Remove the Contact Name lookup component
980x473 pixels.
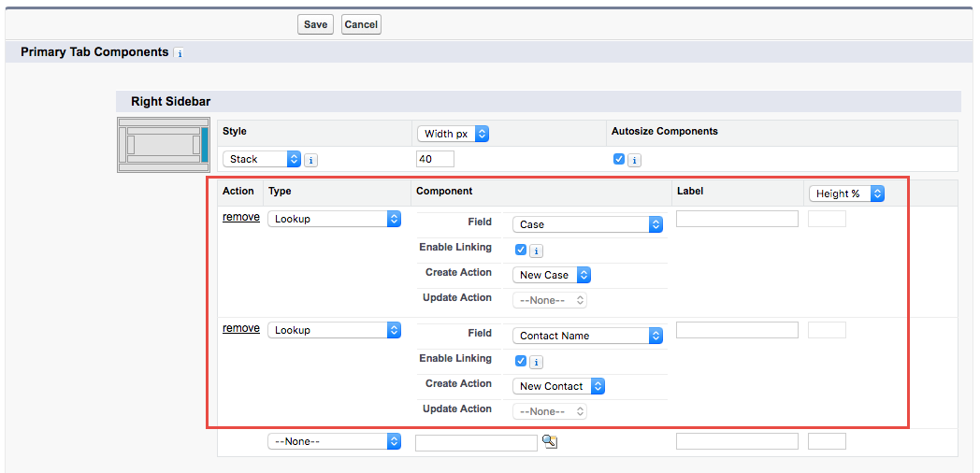coord(241,328)
